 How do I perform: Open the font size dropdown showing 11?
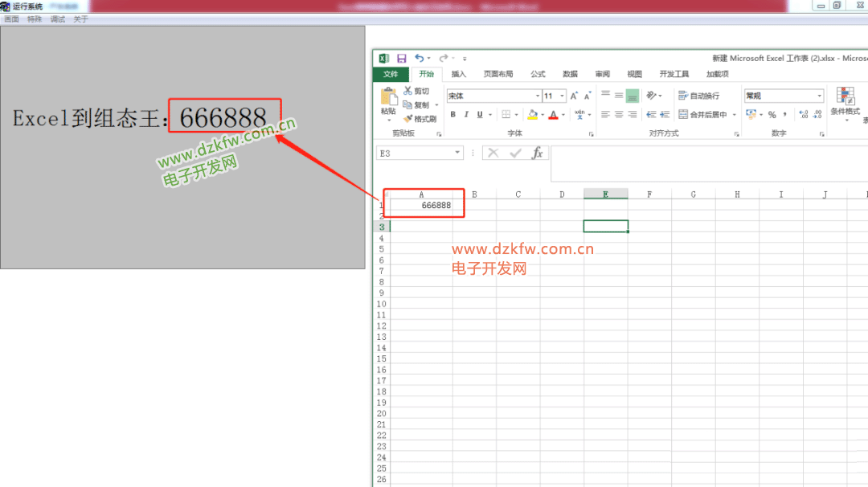click(563, 96)
